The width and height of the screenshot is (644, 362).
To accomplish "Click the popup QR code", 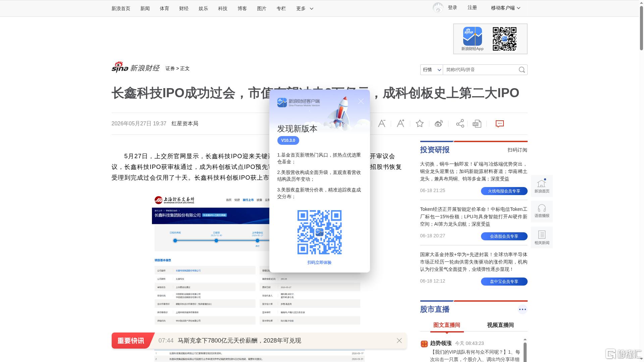I will [x=319, y=232].
